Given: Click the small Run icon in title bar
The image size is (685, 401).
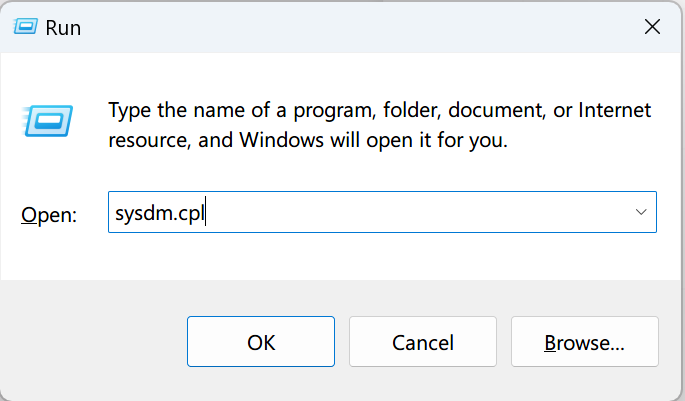Looking at the screenshot, I should tap(25, 28).
